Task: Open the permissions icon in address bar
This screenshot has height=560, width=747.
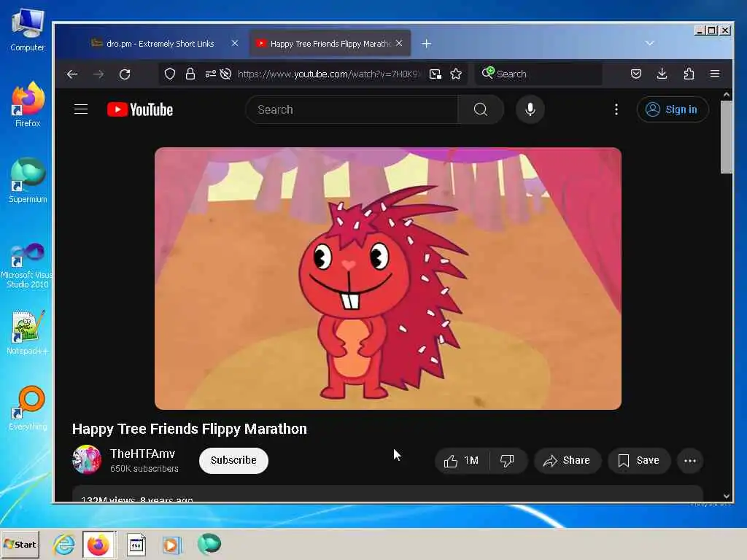Action: (x=210, y=74)
